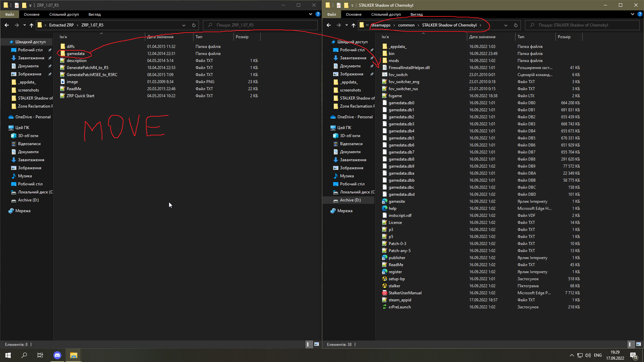The width and height of the screenshot is (644, 362).
Task: Open Вигляд tab in STALKER window
Action: coord(417,14)
